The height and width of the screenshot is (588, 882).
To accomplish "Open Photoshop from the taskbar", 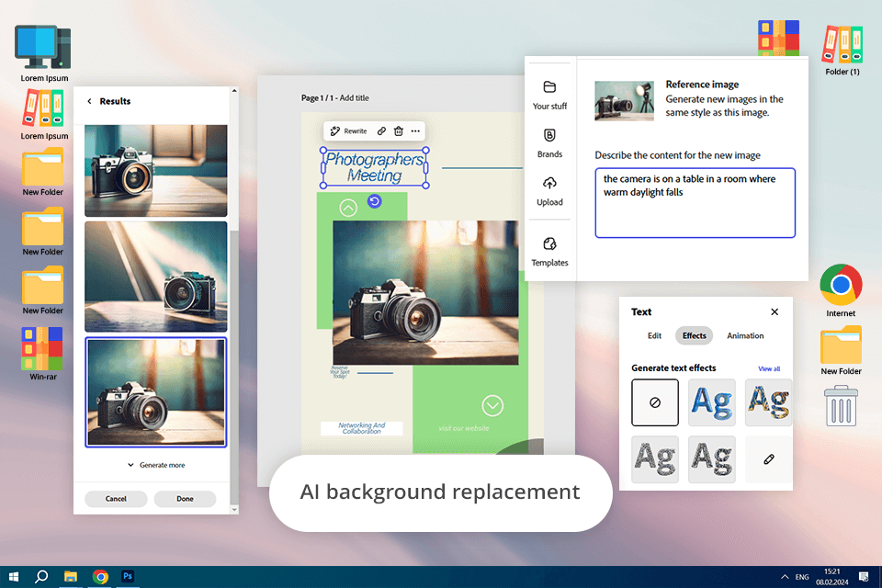I will (128, 577).
